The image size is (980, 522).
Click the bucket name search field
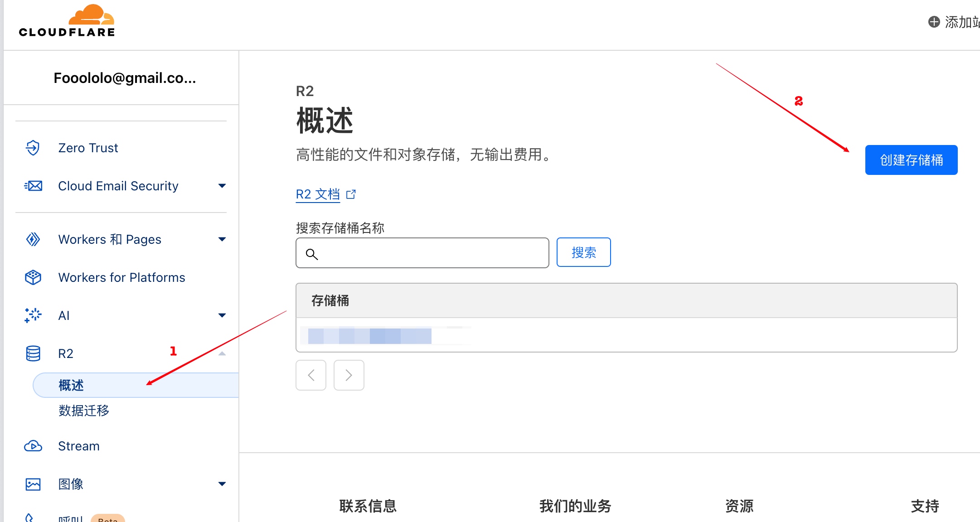(422, 252)
